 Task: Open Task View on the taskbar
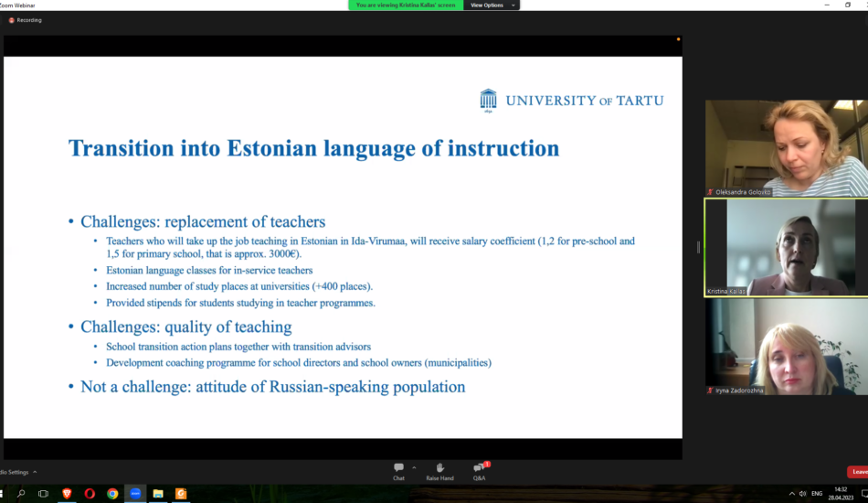pos(43,494)
